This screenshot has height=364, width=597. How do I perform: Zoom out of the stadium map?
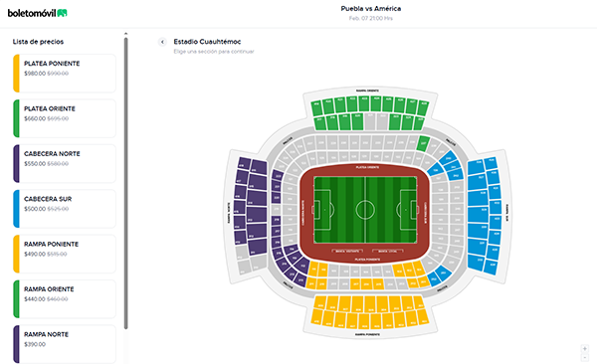pos(585,357)
